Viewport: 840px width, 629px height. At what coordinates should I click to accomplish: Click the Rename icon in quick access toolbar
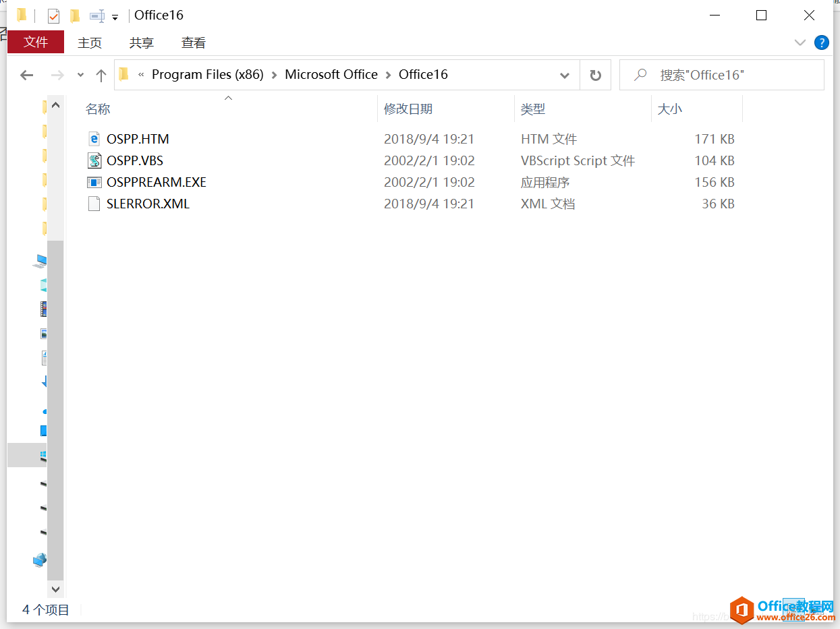pyautogui.click(x=97, y=16)
